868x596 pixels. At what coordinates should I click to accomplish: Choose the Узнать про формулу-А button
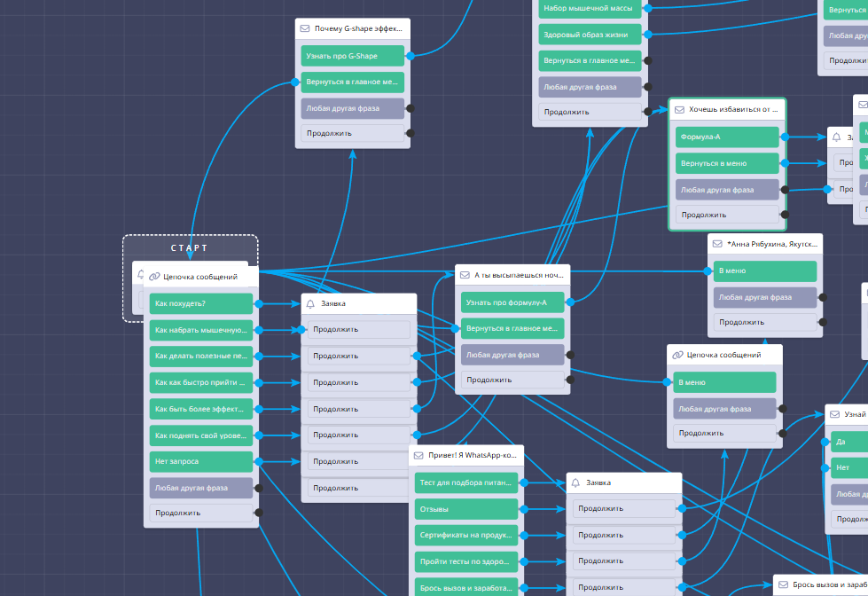512,302
